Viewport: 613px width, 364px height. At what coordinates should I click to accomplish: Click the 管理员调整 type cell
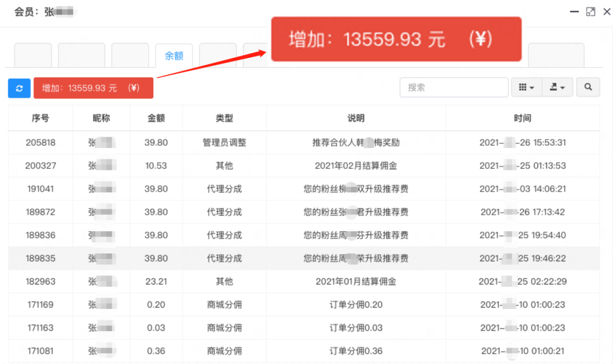[224, 143]
